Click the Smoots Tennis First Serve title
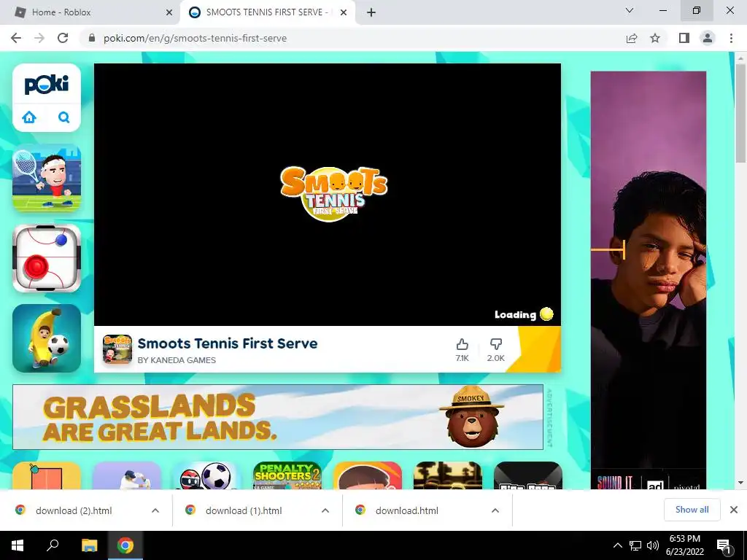The height and width of the screenshot is (560, 747). [x=228, y=343]
